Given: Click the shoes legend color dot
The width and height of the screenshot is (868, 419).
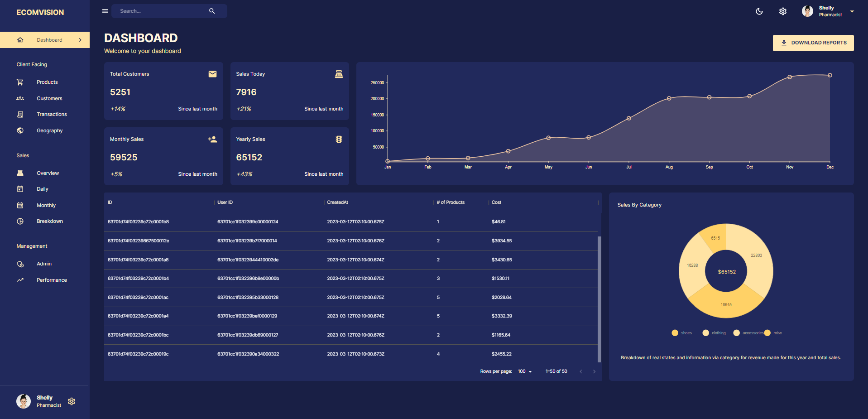Looking at the screenshot, I should 674,332.
